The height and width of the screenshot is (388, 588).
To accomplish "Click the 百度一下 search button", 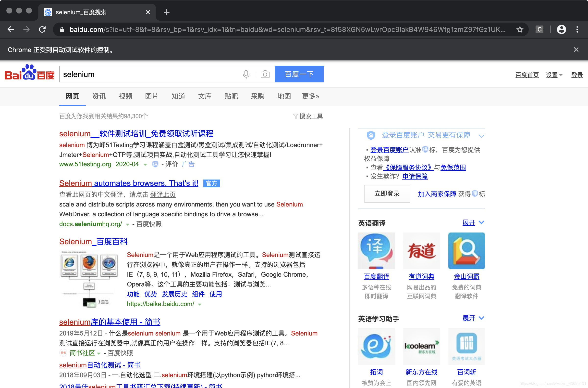I will coord(299,74).
